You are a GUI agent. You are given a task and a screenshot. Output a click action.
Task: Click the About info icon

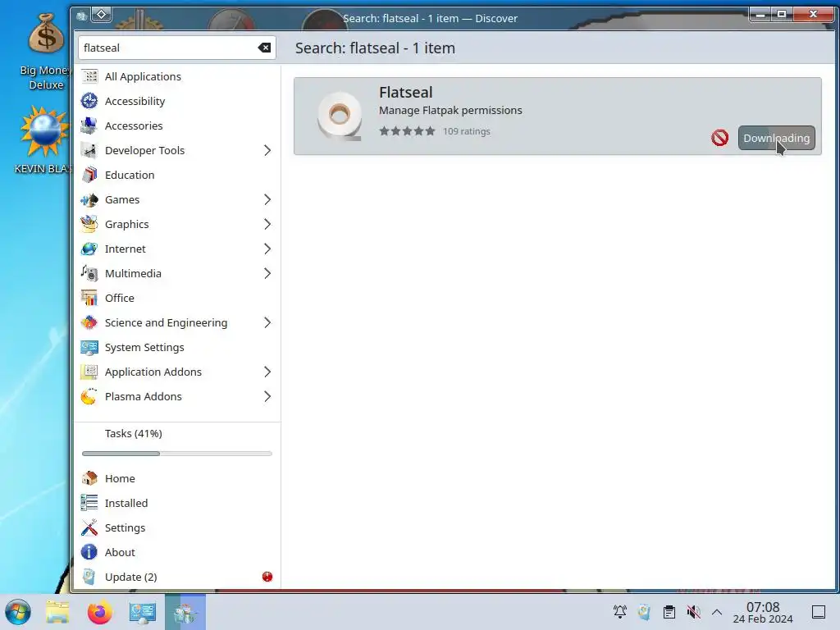pyautogui.click(x=89, y=552)
